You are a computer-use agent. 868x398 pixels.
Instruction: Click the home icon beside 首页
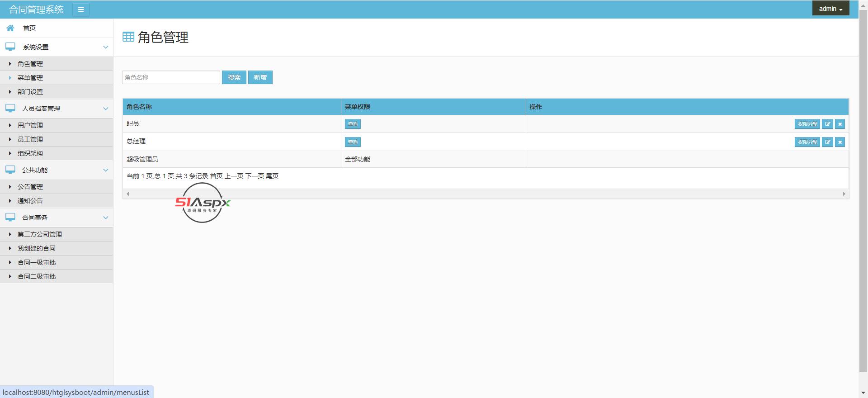[x=10, y=28]
